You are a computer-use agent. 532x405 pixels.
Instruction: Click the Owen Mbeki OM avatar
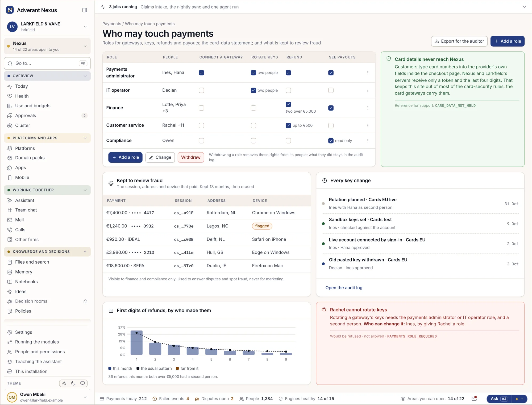pyautogui.click(x=12, y=397)
